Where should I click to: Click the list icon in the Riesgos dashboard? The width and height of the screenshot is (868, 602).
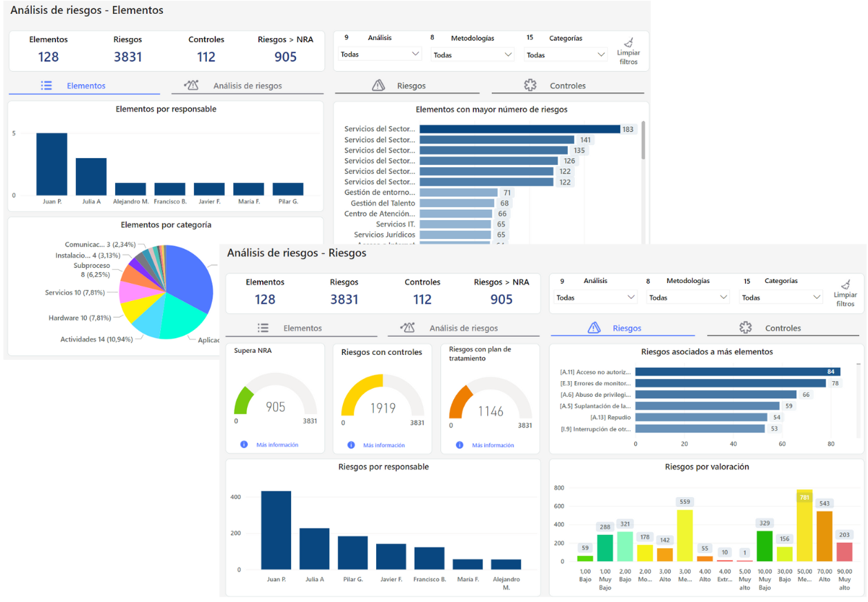tap(263, 328)
